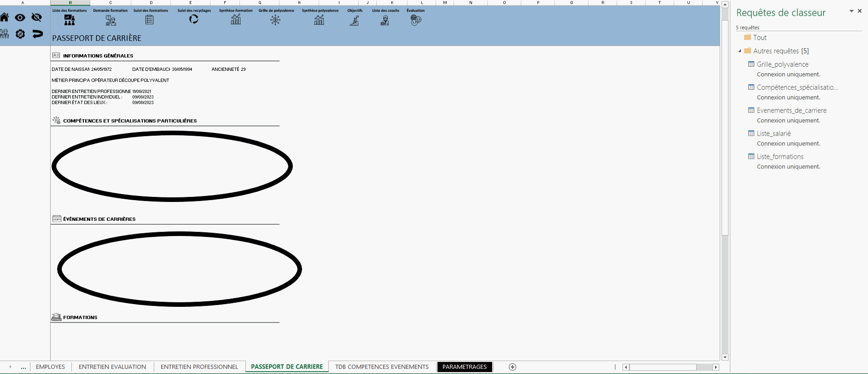868x374 pixels.
Task: Open Synthèse polyvalence chart icon
Action: (x=319, y=20)
